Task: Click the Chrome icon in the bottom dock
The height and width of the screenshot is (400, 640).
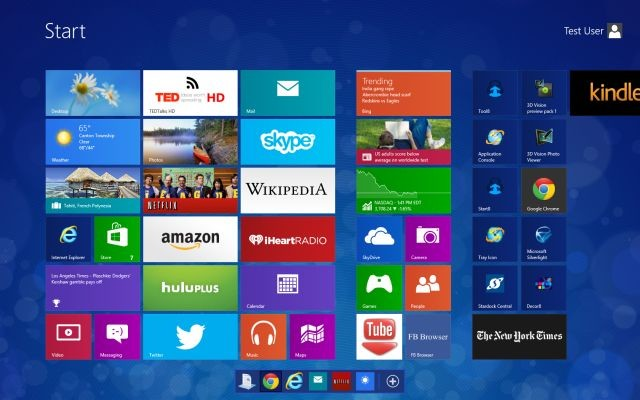Action: coord(270,381)
